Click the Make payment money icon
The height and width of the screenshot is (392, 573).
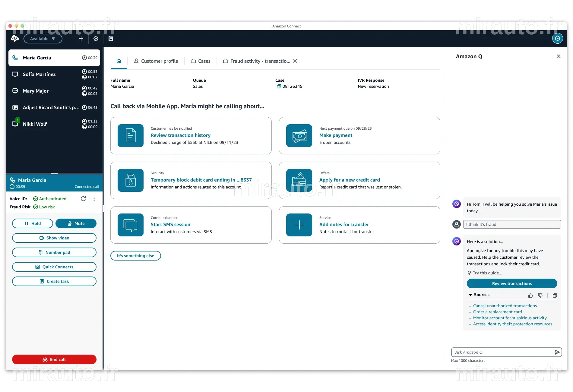coord(299,136)
